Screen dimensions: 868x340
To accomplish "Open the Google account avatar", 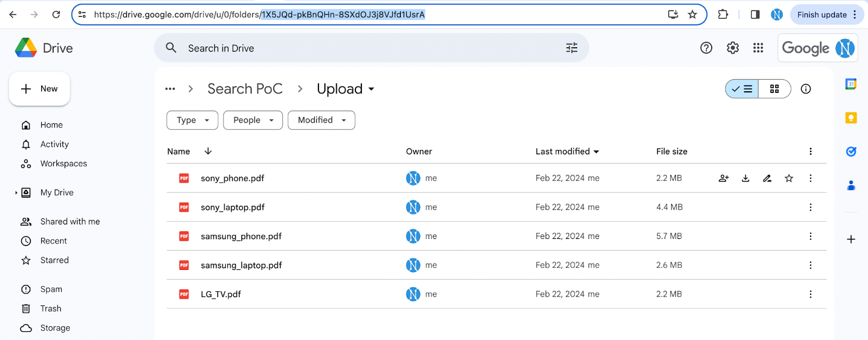I will pyautogui.click(x=845, y=48).
